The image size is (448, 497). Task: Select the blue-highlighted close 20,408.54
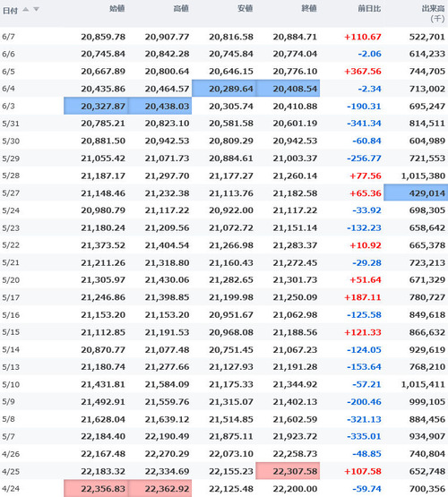[x=288, y=89]
